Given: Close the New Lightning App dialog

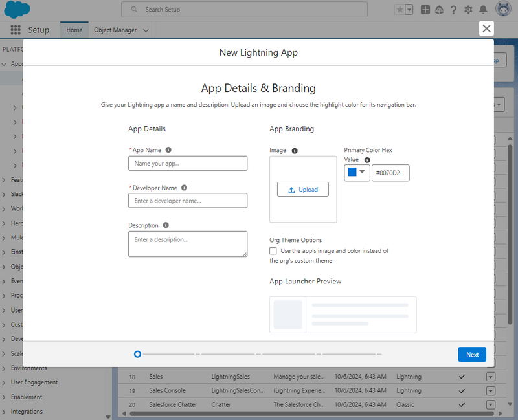Looking at the screenshot, I should [486, 28].
